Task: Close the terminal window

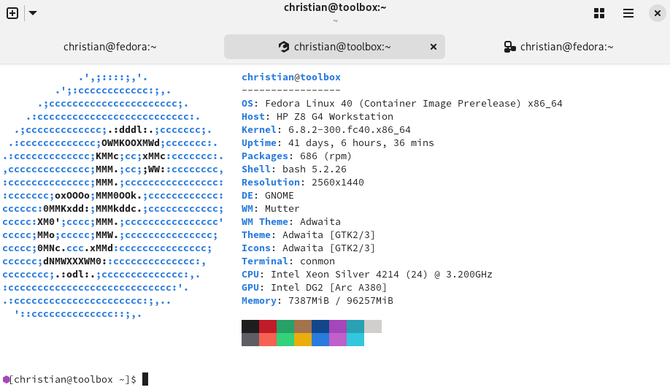Action: [657, 13]
